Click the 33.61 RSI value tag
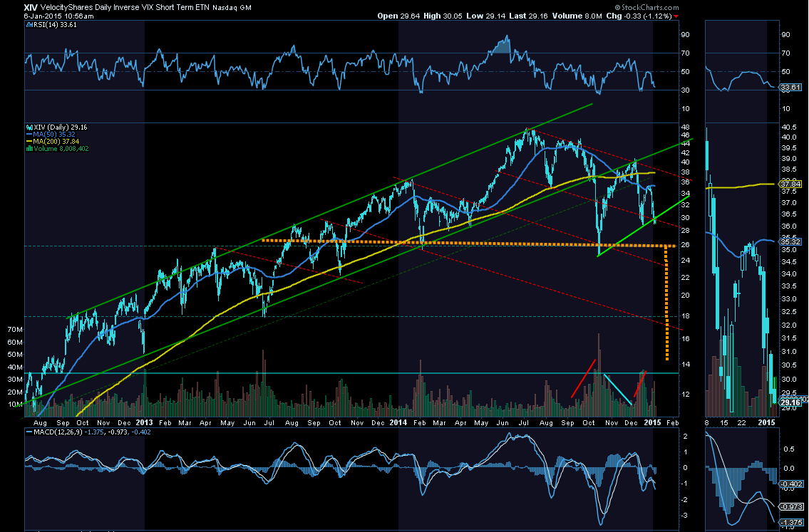This screenshot has height=532, width=809. pyautogui.click(x=791, y=88)
